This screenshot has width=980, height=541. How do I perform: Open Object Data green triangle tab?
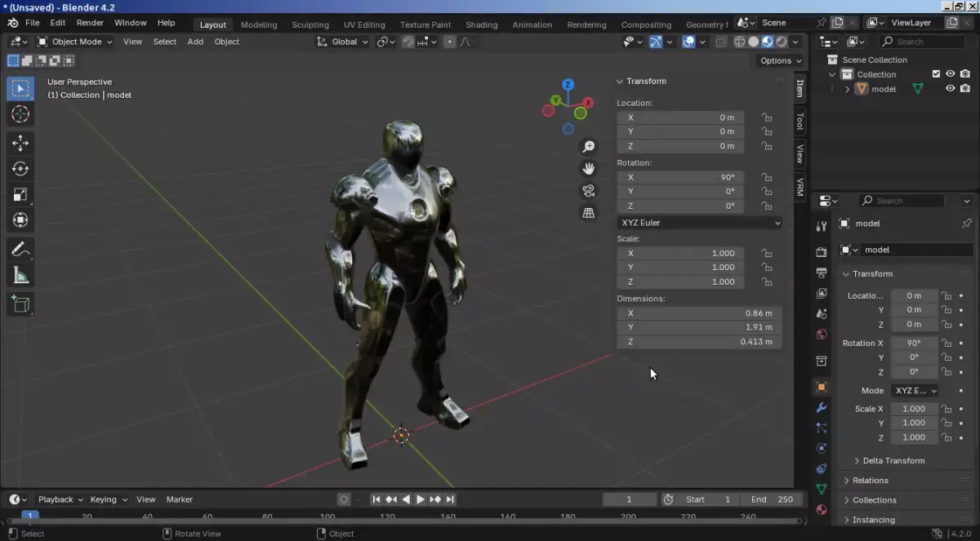click(x=822, y=489)
